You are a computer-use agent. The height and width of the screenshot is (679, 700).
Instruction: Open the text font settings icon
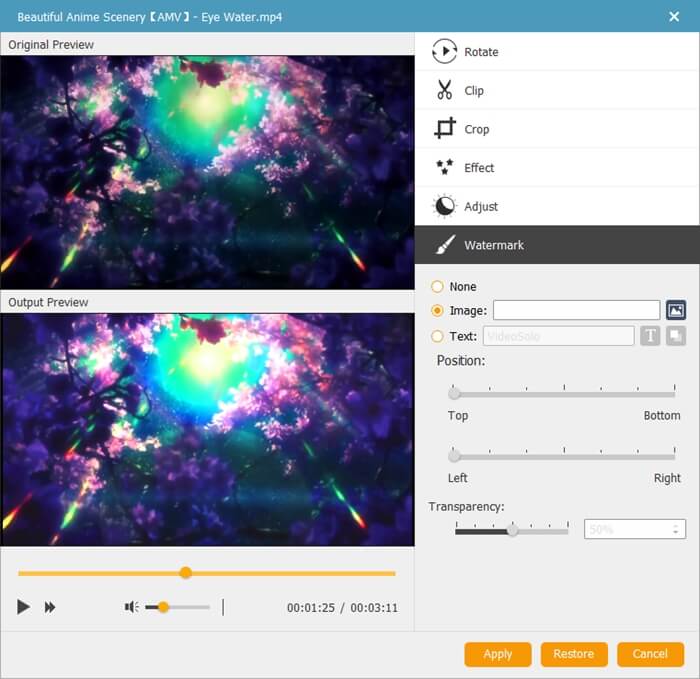pos(650,336)
